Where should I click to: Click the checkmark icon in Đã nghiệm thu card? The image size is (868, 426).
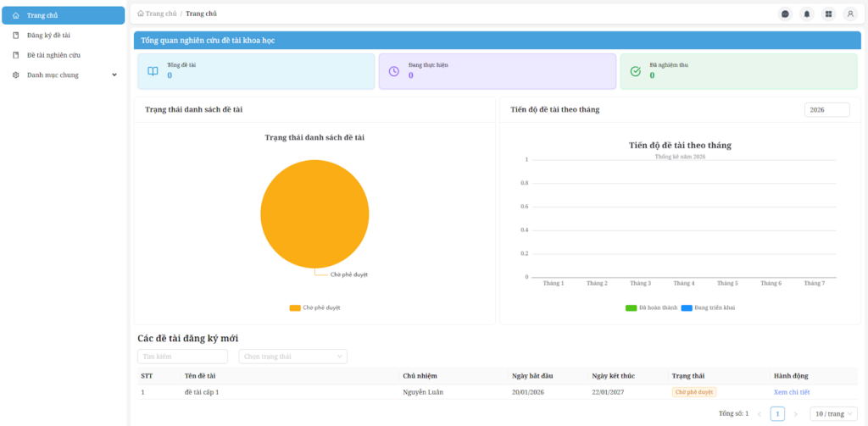pos(636,71)
